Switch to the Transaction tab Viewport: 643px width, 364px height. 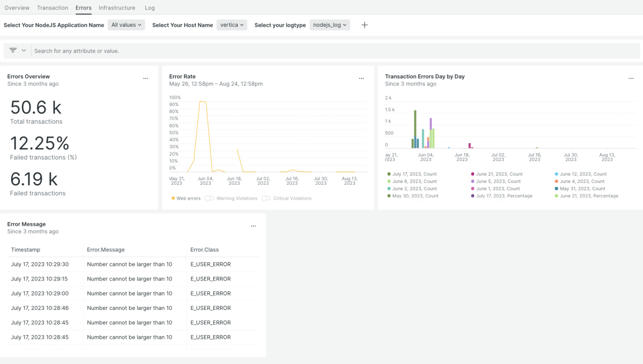pos(53,8)
